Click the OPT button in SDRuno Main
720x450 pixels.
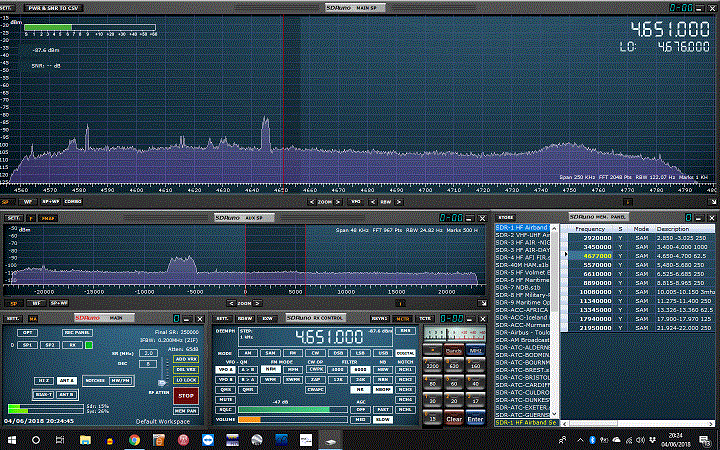click(x=27, y=332)
